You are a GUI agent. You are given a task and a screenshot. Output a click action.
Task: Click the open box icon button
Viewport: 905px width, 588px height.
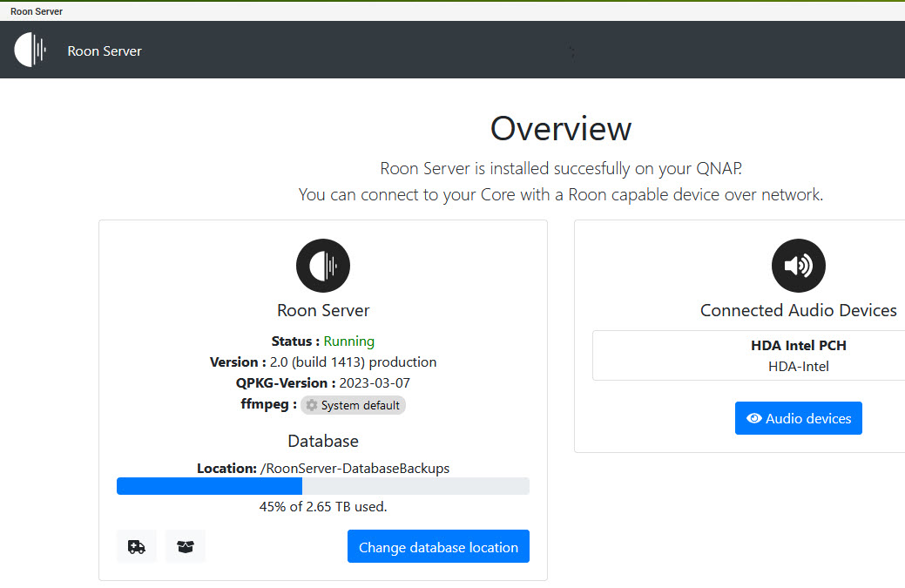(186, 546)
